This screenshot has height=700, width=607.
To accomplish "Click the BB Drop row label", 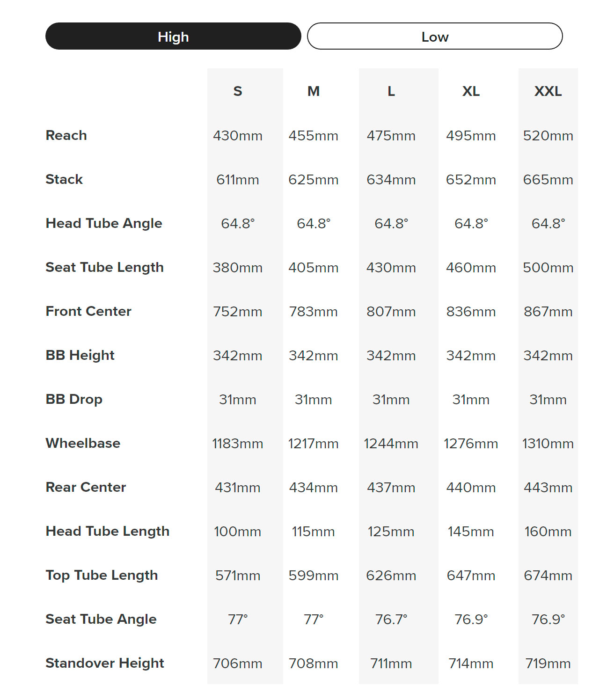I will 74,400.
